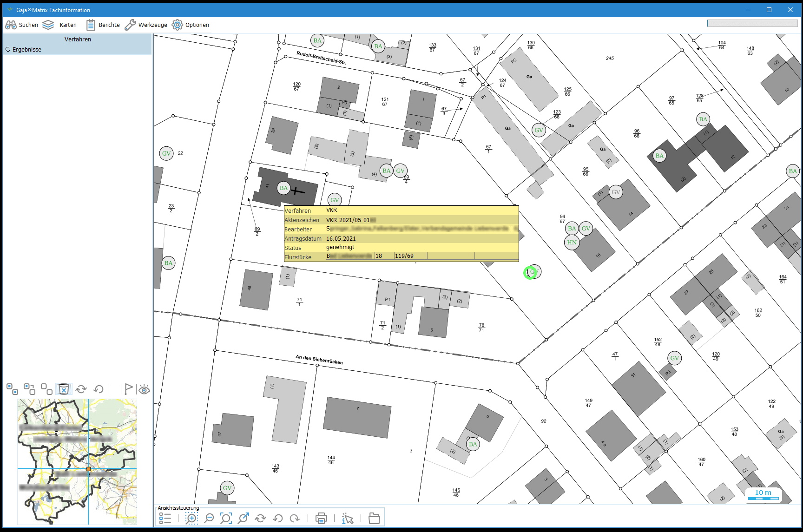Zoom to full extent using the framed magnifier

click(226, 518)
